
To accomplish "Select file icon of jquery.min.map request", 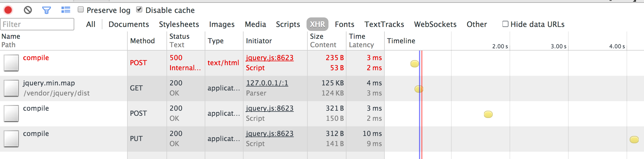I will click(x=11, y=88).
